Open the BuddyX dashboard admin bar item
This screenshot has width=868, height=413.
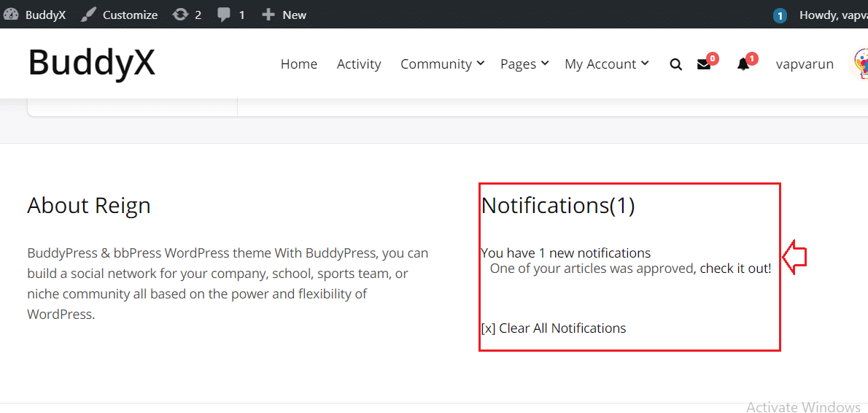[34, 15]
